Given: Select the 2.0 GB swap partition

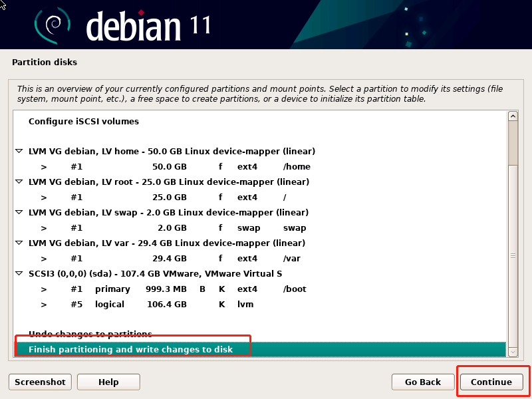Looking at the screenshot, I should [260, 227].
